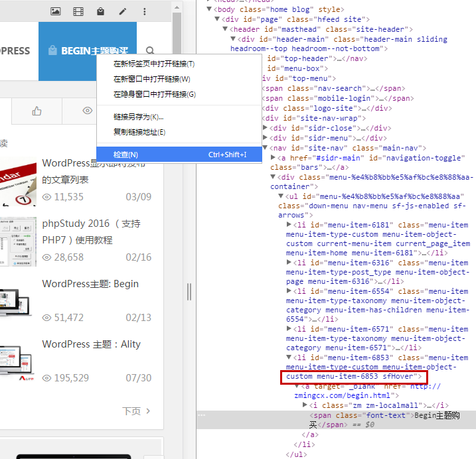The height and width of the screenshot is (459, 476).
Task: Click Ality theme article thumbnail
Action: [x=17, y=362]
